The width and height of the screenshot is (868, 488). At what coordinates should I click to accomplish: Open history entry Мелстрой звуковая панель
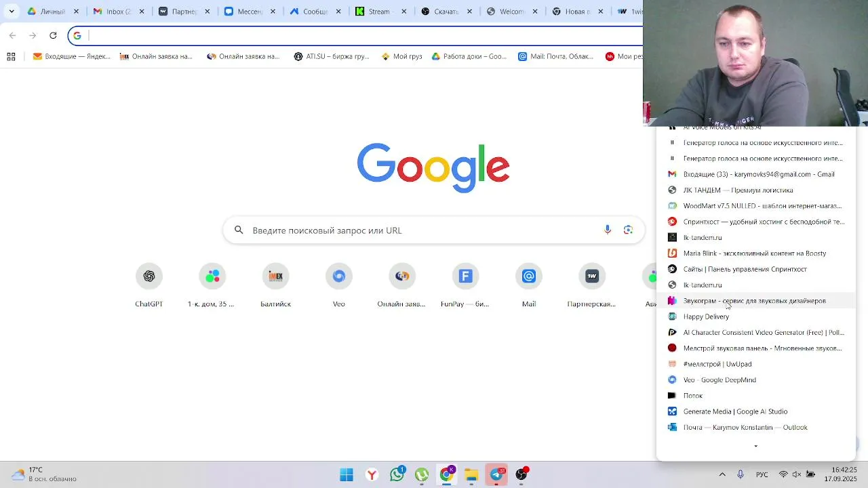[x=755, y=348]
